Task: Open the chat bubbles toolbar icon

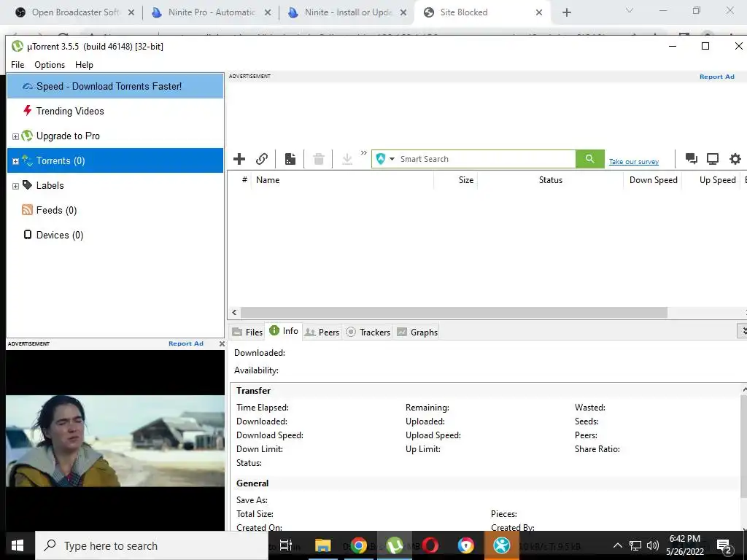Action: tap(692, 158)
